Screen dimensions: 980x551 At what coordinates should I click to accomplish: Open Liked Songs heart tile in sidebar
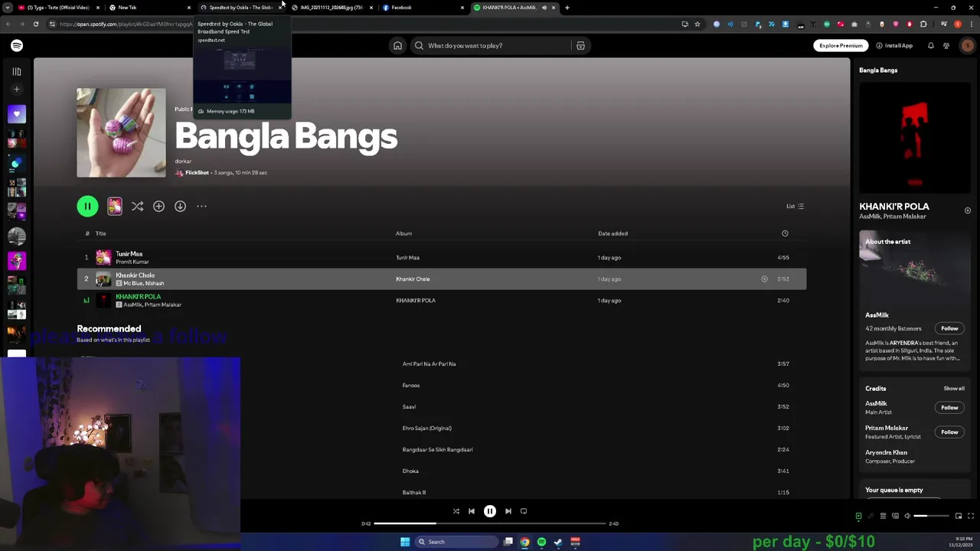[x=17, y=115]
